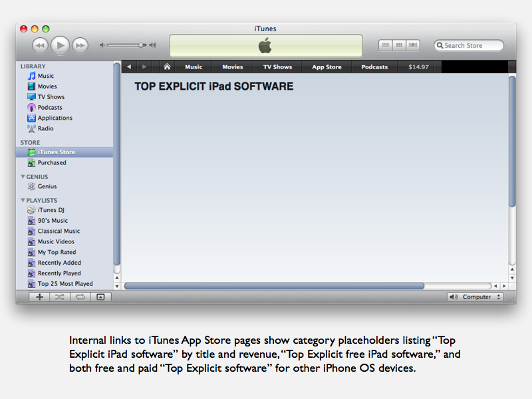
Task: Click the horizontal scroll left arrow
Action: (x=495, y=286)
